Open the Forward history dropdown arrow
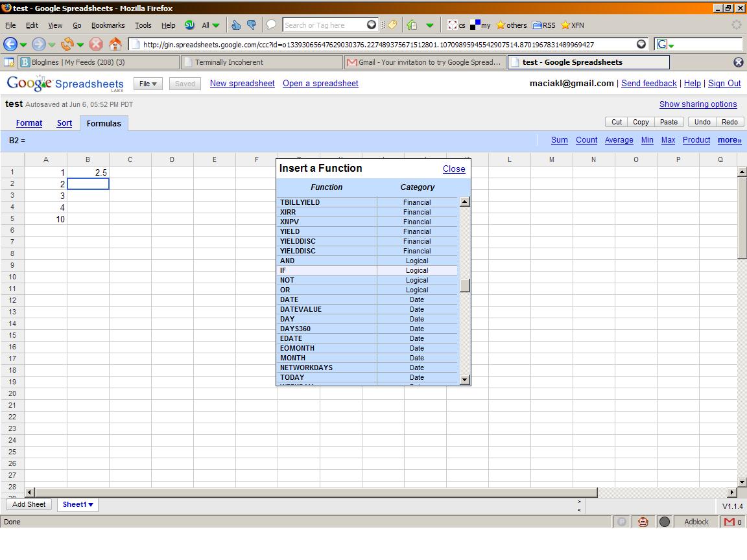Screen dimensions: 747x560 (x=51, y=45)
